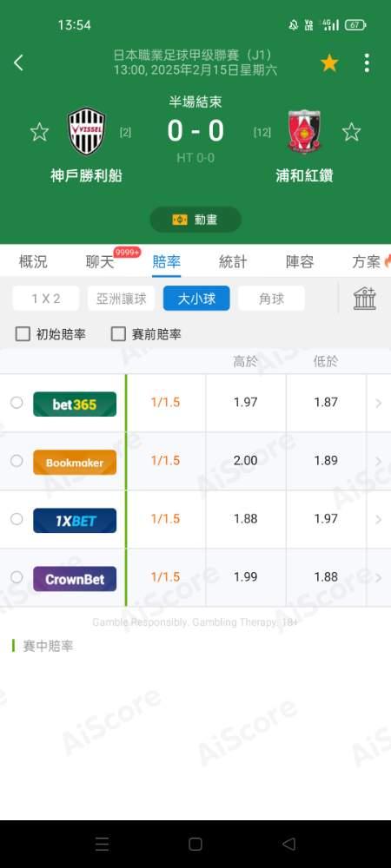Switch to the 概況 tab

33,262
